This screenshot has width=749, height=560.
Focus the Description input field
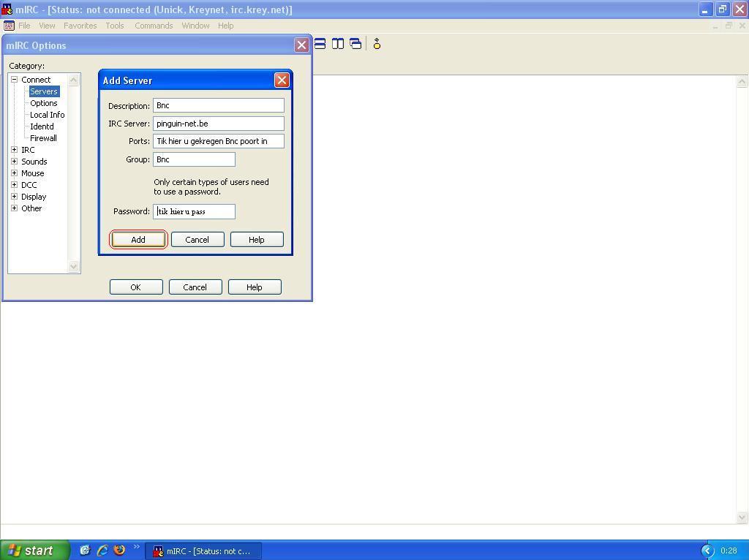point(218,105)
